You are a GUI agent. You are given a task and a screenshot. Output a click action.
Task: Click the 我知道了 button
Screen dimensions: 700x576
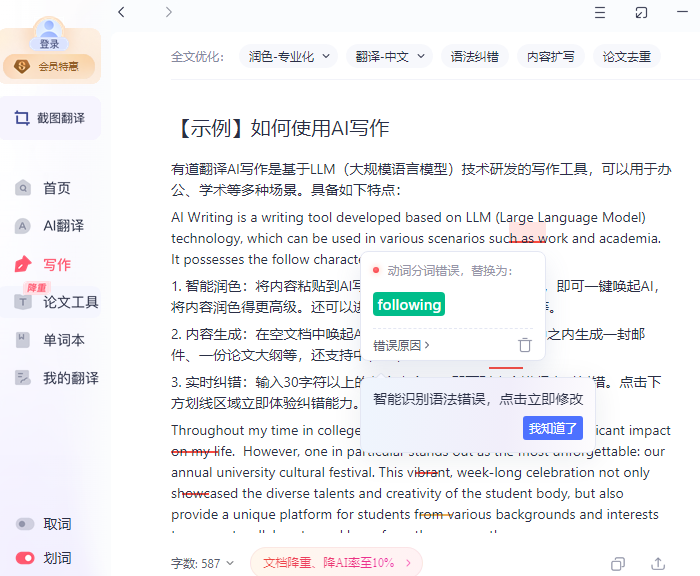[553, 428]
